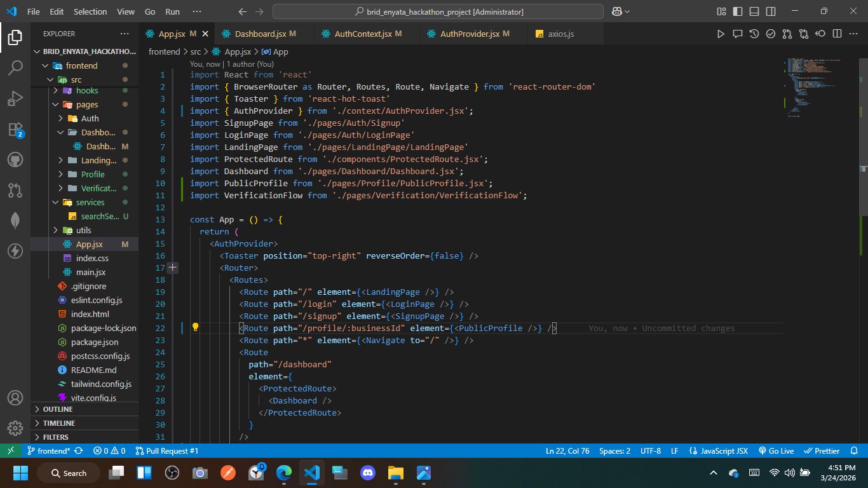Open the Extensions view icon
868x488 pixels.
[15, 130]
